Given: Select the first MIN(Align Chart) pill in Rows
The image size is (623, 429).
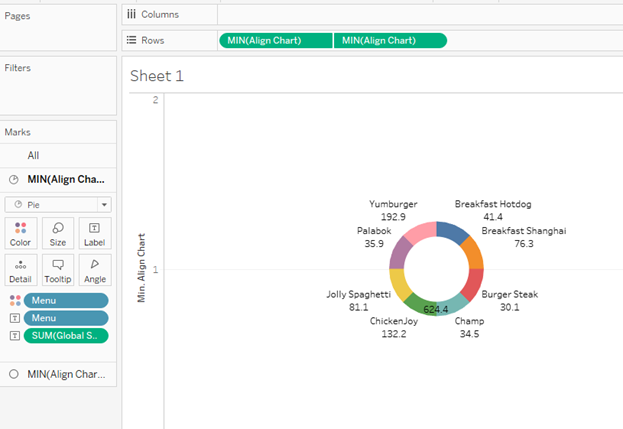Looking at the screenshot, I should (276, 41).
